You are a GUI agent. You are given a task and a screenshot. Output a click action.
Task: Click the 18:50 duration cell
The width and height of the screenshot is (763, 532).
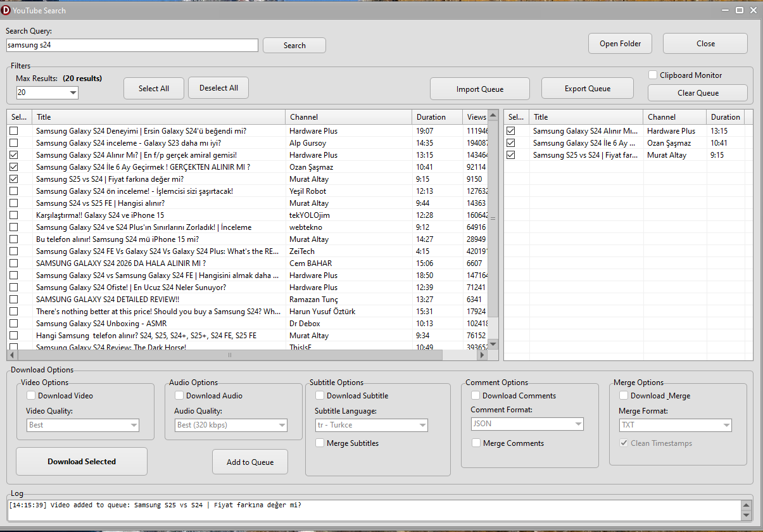point(425,275)
